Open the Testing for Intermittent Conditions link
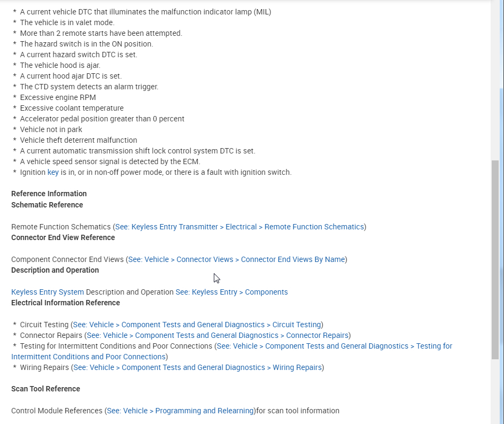 point(334,346)
